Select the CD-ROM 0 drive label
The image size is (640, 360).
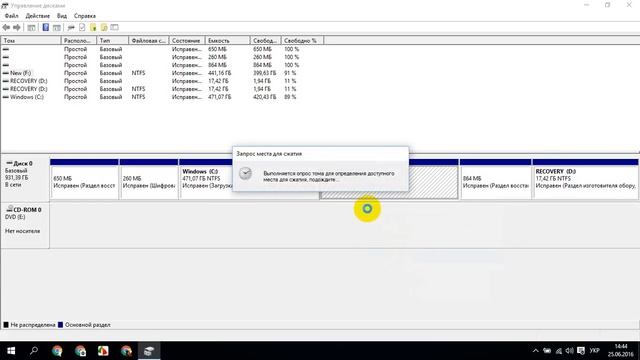(x=25, y=225)
